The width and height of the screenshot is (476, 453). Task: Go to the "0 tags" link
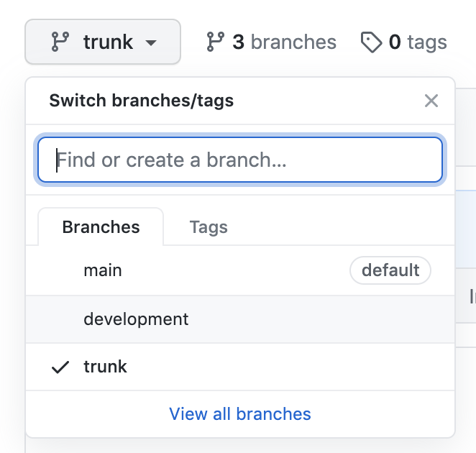[403, 43]
